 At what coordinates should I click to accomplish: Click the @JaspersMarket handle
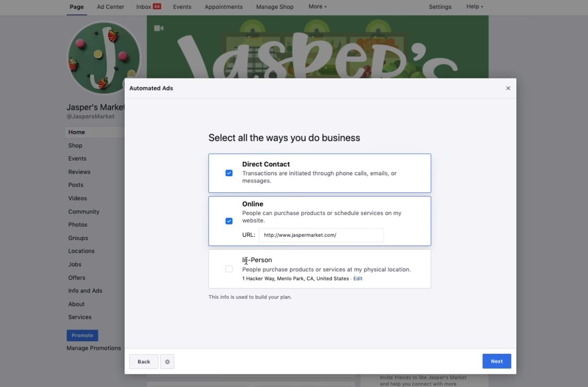tap(91, 116)
